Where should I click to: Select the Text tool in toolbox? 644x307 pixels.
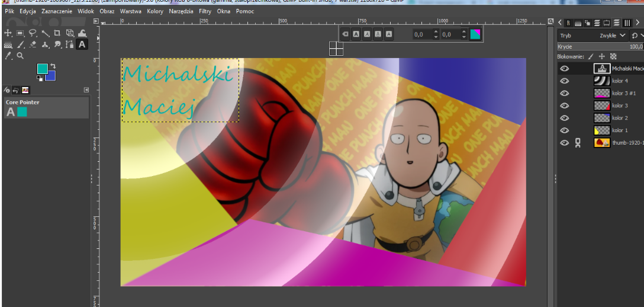(82, 44)
